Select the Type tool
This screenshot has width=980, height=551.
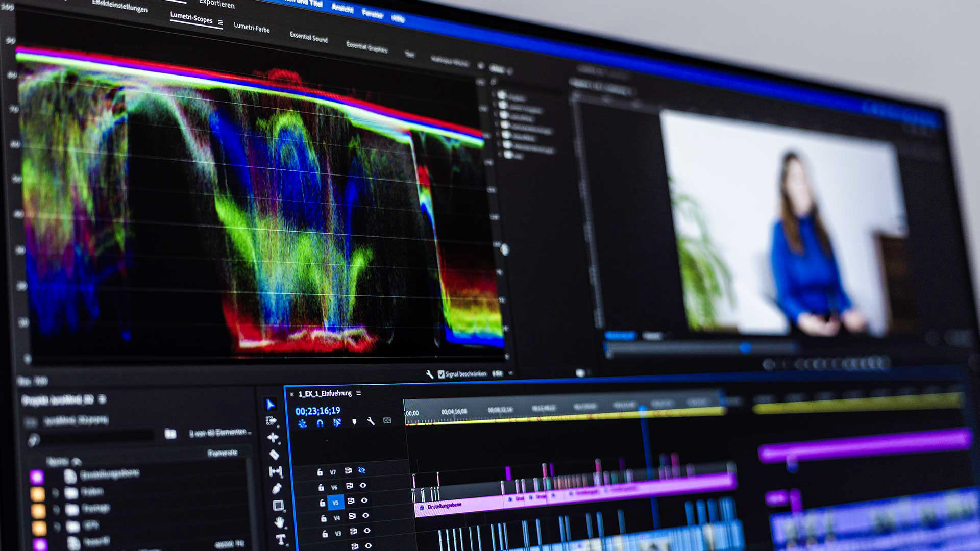pos(280,539)
